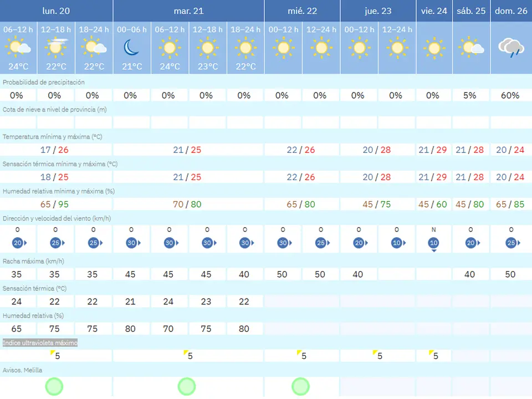Select the lun. 20 day header
Screen dimensions: 532x399
56,11
